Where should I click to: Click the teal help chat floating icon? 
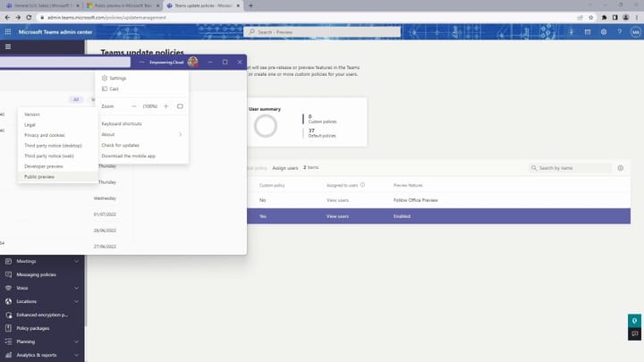634,321
